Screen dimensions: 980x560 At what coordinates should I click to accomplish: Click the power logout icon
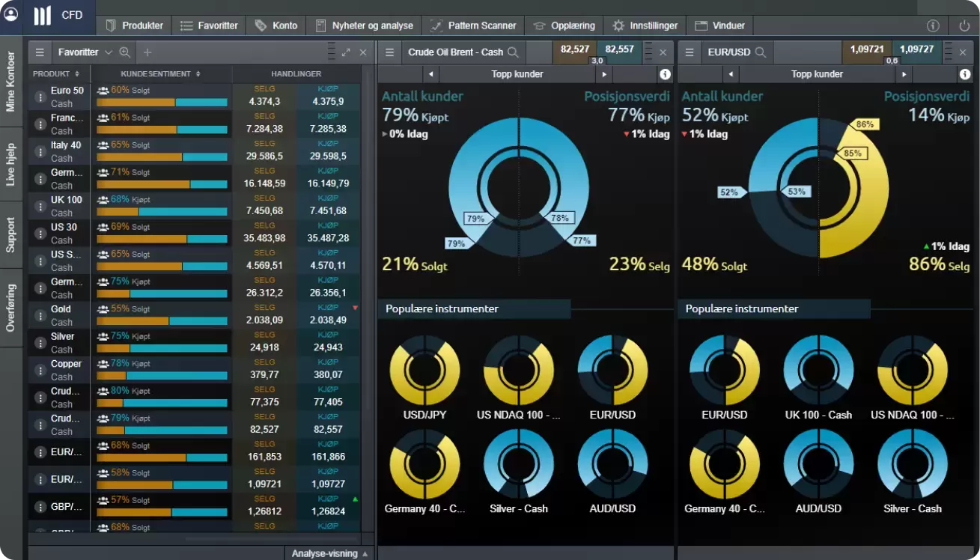tap(964, 25)
